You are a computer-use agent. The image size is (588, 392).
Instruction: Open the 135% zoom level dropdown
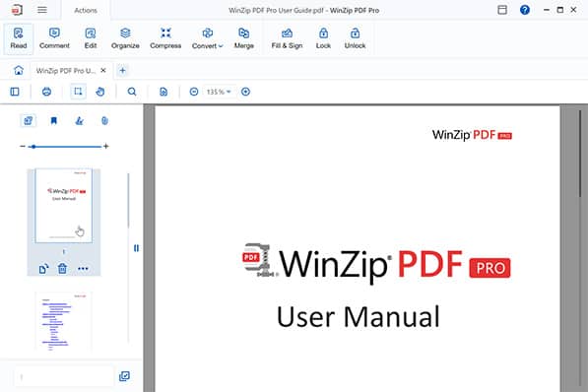(219, 92)
